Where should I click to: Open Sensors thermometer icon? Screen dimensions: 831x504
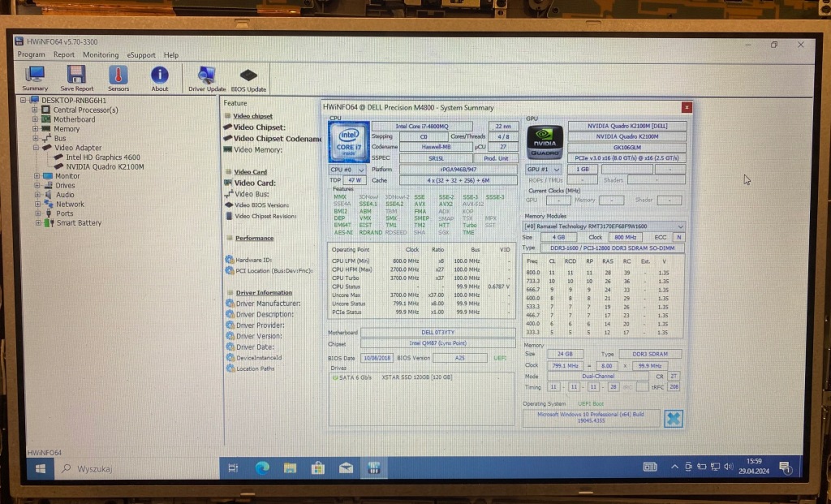118,79
